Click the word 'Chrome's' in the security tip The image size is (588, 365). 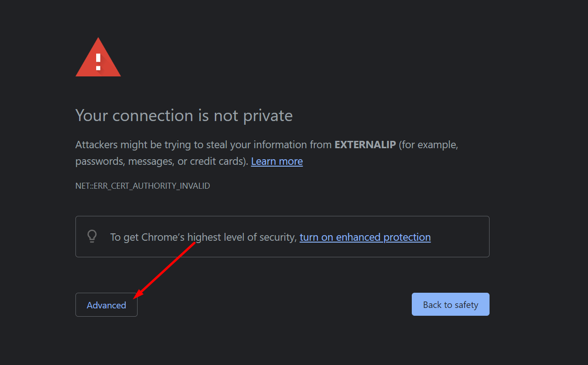click(163, 237)
